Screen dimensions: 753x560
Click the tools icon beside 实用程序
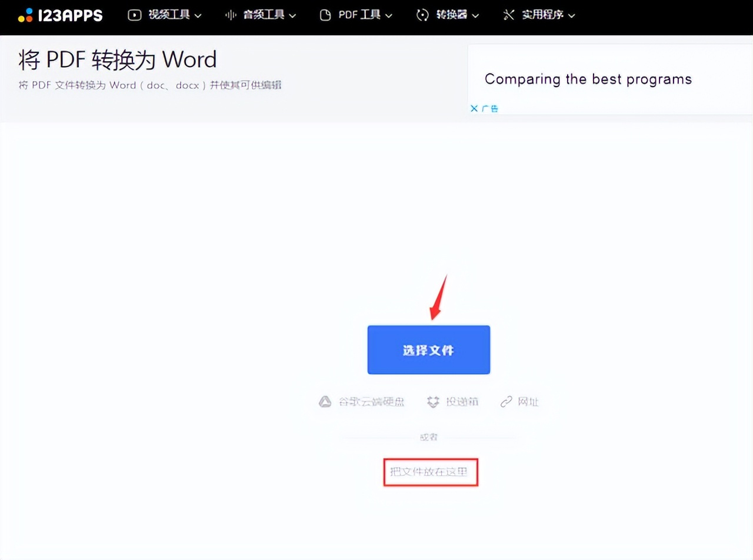(x=508, y=15)
